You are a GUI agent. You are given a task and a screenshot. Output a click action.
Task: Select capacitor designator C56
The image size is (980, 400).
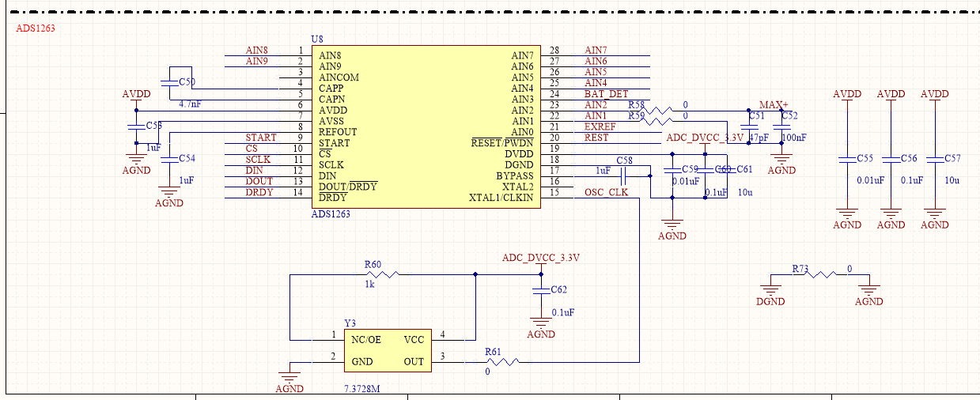tap(909, 158)
